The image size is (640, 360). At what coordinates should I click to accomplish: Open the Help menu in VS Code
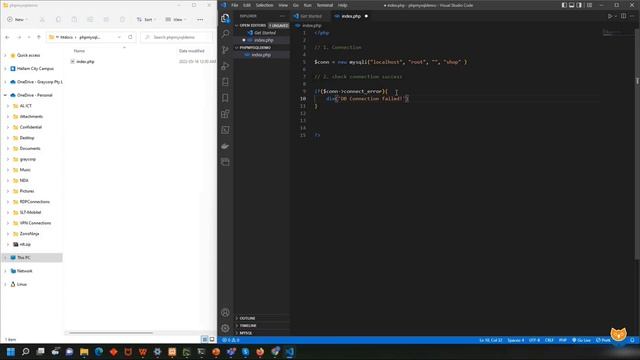pos(342,5)
